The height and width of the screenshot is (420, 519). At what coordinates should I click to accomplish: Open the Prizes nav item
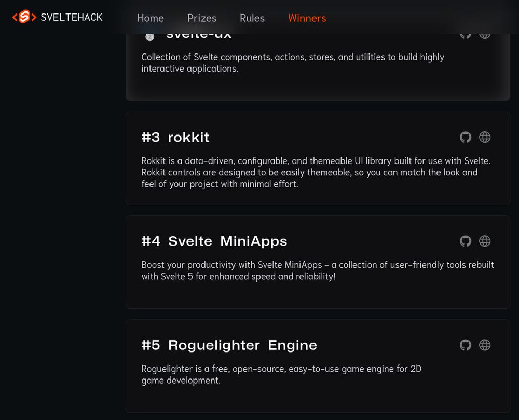(202, 18)
